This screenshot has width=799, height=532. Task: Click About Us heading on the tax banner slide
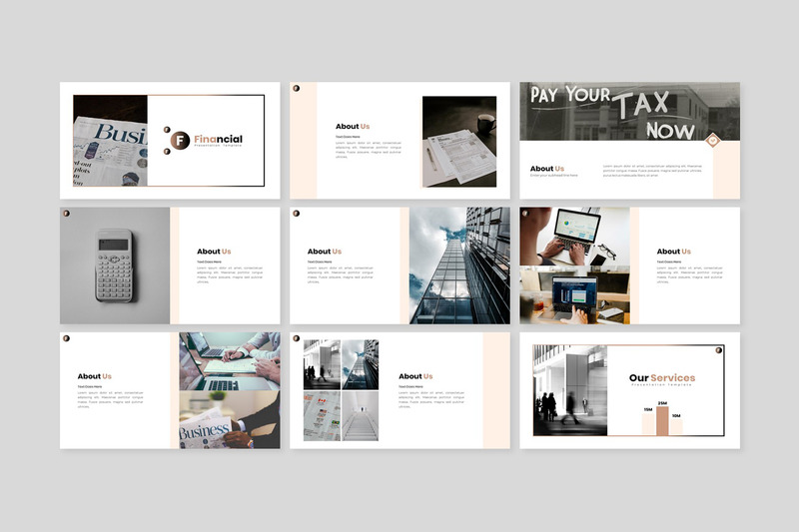point(546,169)
